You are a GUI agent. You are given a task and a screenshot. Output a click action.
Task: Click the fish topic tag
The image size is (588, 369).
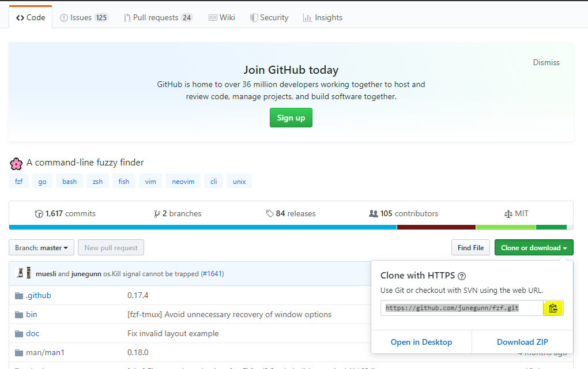tap(124, 181)
